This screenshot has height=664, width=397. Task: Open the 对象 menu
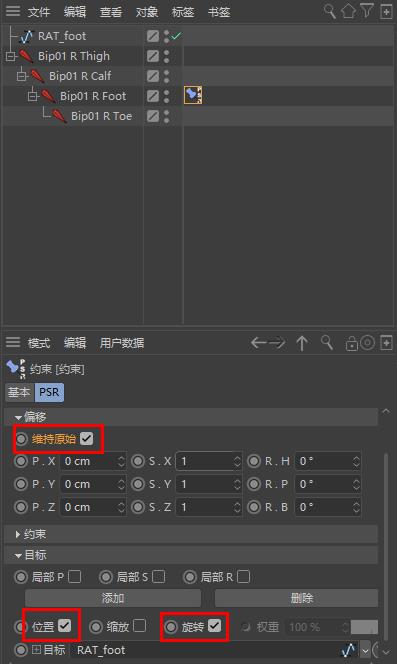tap(147, 12)
